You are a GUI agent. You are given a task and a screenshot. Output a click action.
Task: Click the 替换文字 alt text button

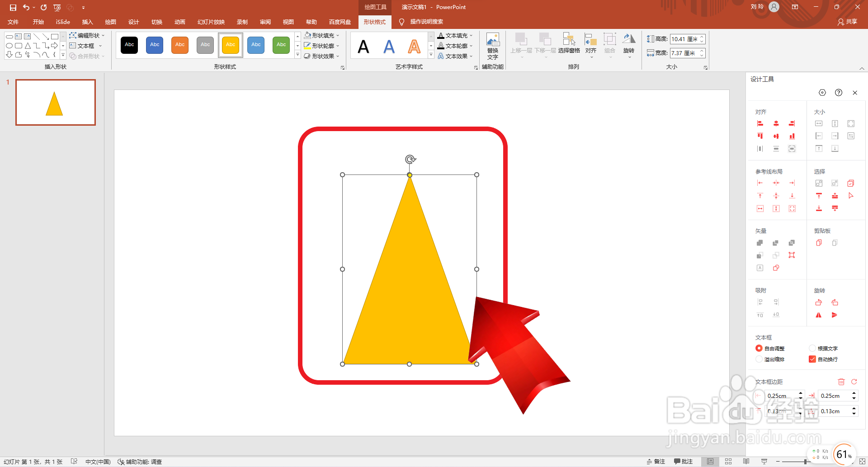(x=493, y=46)
